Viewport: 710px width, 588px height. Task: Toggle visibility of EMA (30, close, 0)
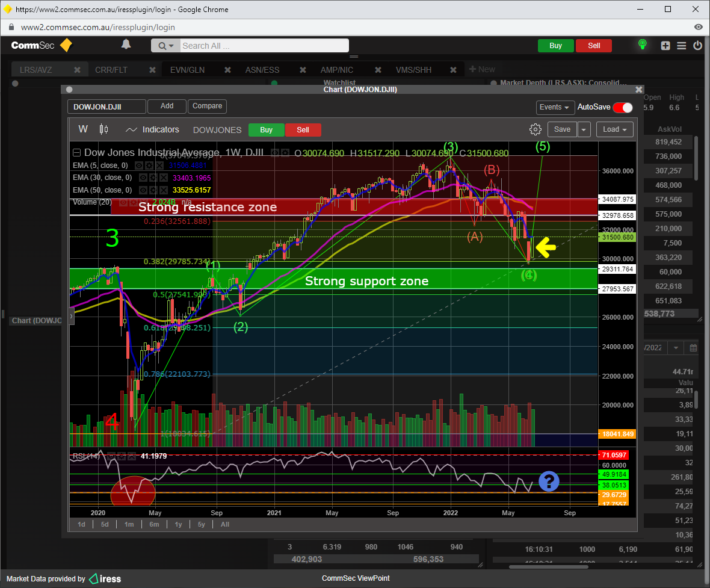pyautogui.click(x=144, y=178)
